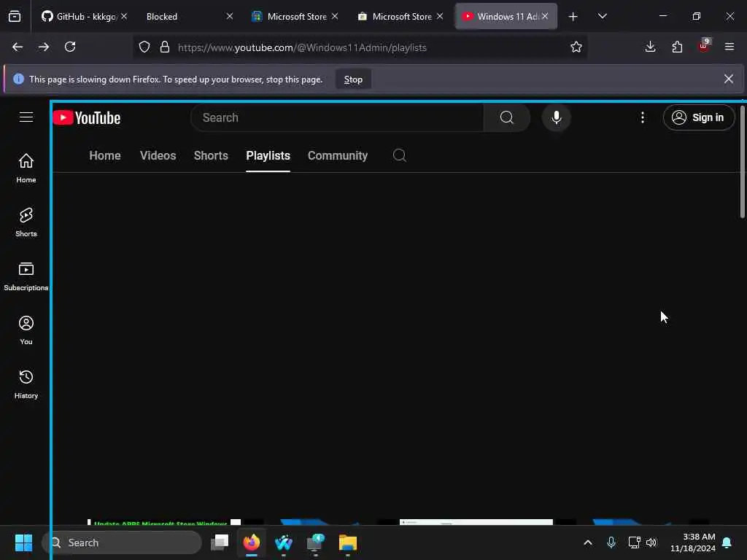Click the Firefox taskbar icon
747x560 pixels.
click(252, 542)
